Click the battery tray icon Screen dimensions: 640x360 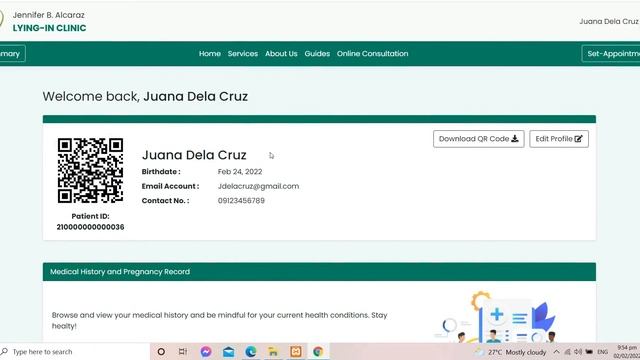click(589, 352)
